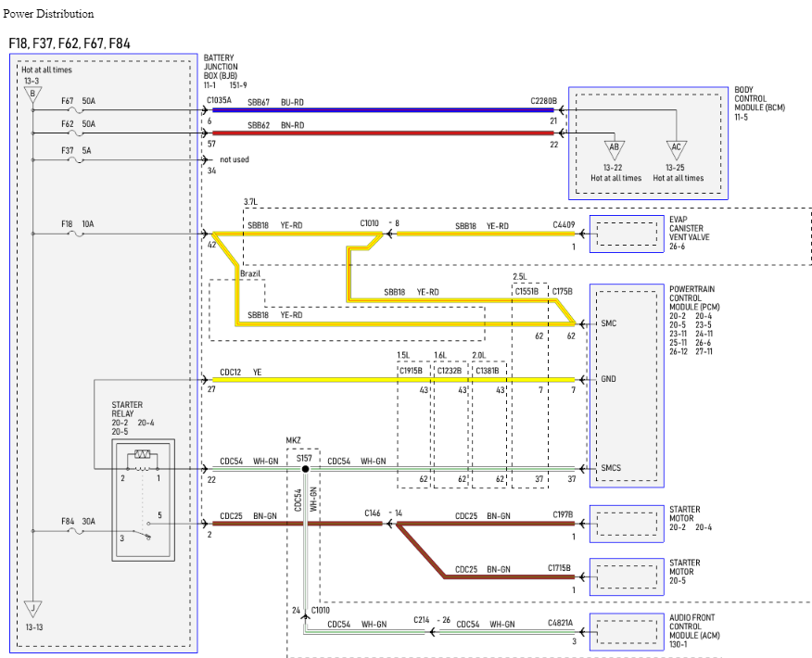Open the Audio Front Control Module component
This screenshot has width=812, height=658.
(627, 632)
